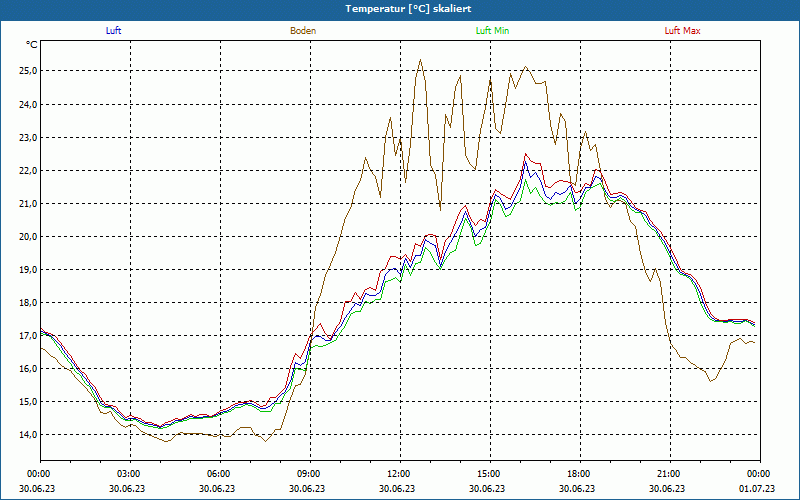Click the 18:00 time axis label
This screenshot has height=500, width=800.
(x=577, y=474)
